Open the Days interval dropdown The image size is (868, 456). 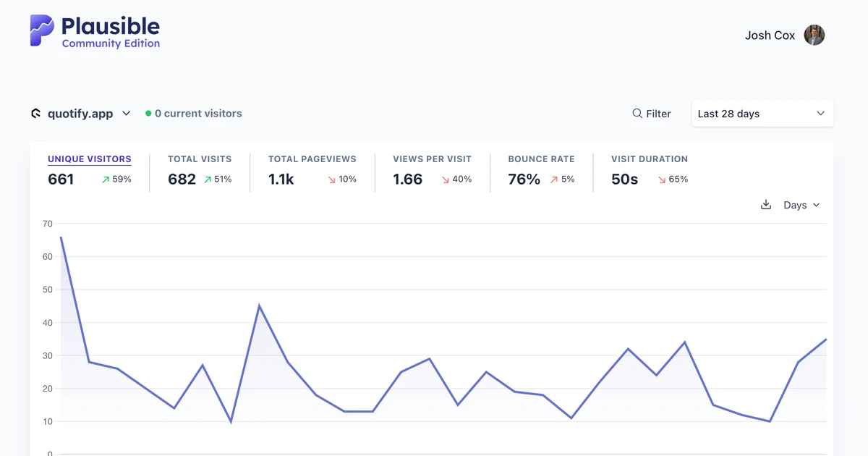tap(801, 205)
